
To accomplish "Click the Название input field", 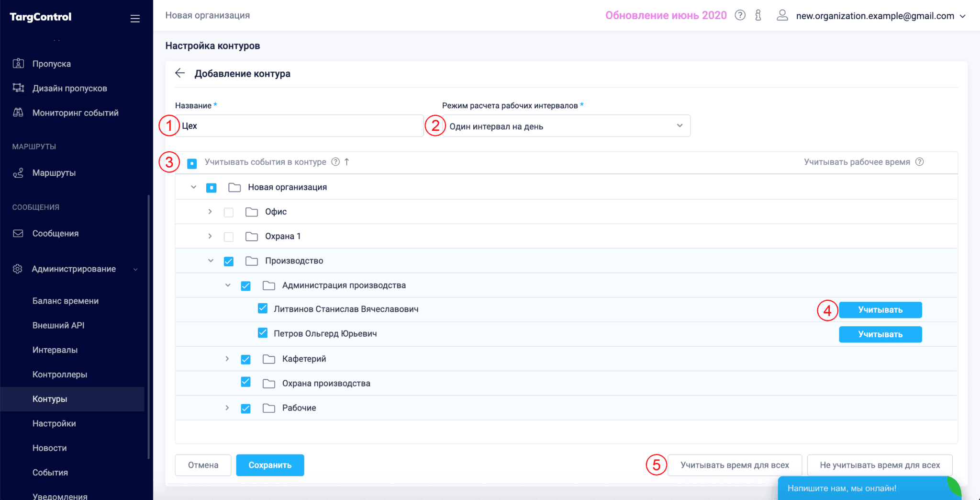I will coord(300,126).
